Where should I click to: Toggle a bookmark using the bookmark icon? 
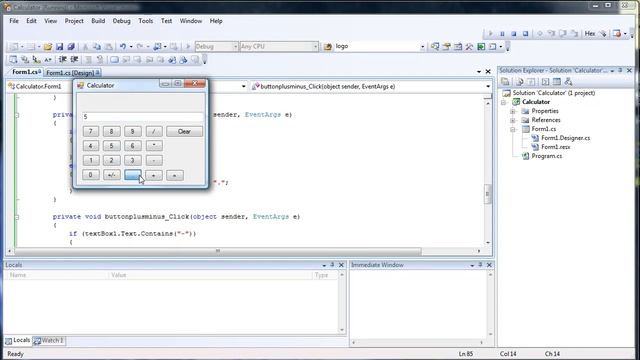[114, 60]
